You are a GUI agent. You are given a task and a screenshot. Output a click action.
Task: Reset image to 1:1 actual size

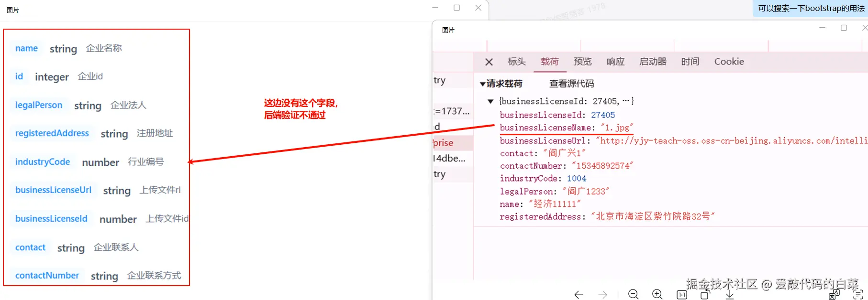point(682,295)
